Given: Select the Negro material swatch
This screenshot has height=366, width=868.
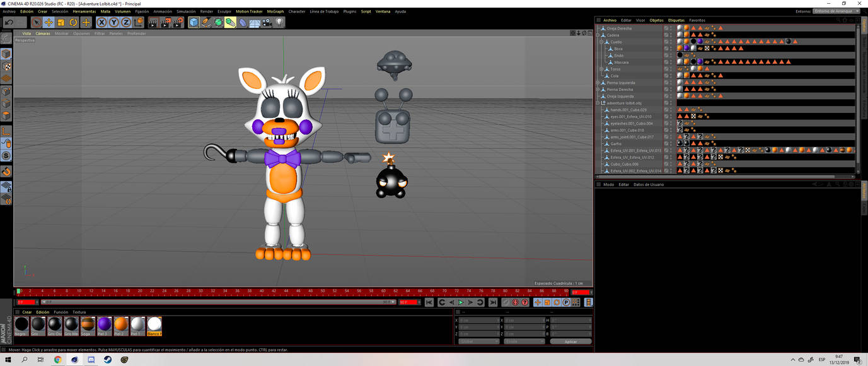Looking at the screenshot, I should (22, 326).
